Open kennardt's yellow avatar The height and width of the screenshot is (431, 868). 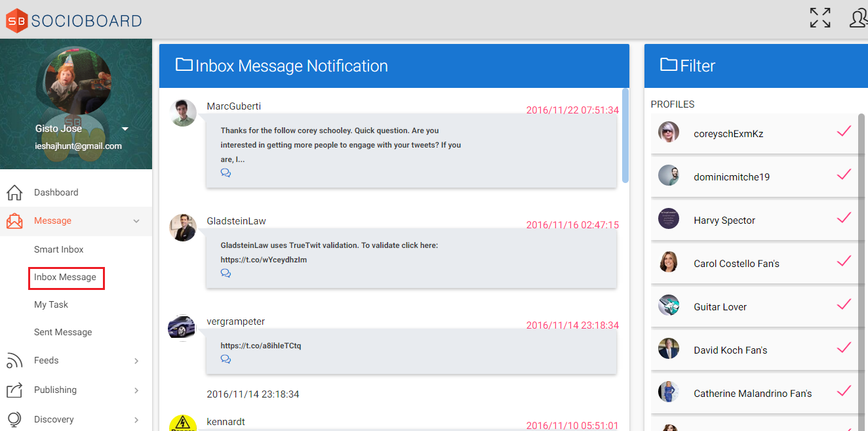183,422
